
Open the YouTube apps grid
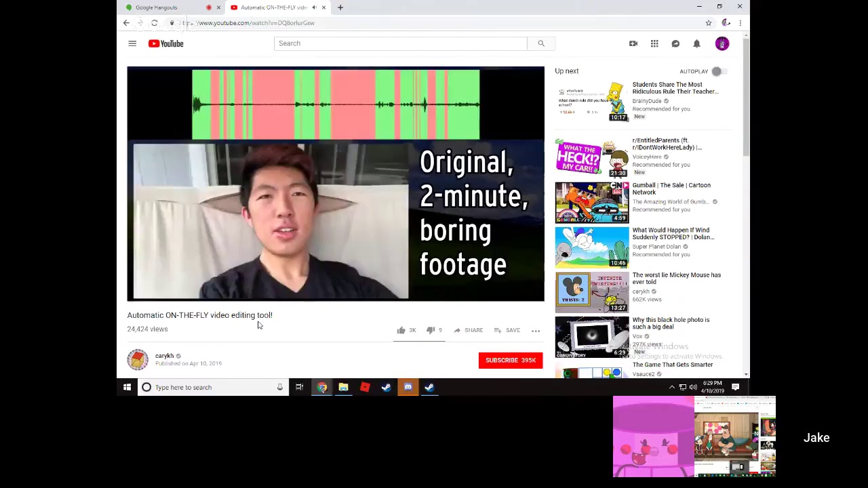[x=654, y=43]
